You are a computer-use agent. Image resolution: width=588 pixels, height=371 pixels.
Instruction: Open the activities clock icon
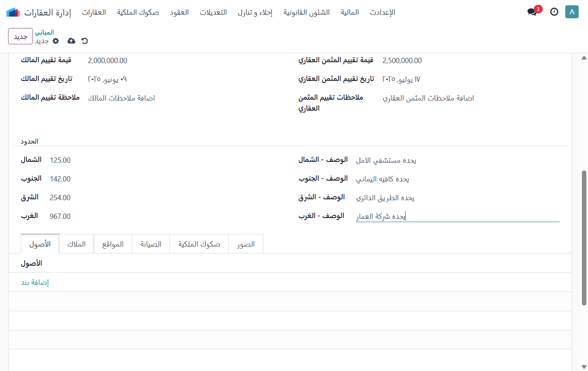pos(554,12)
